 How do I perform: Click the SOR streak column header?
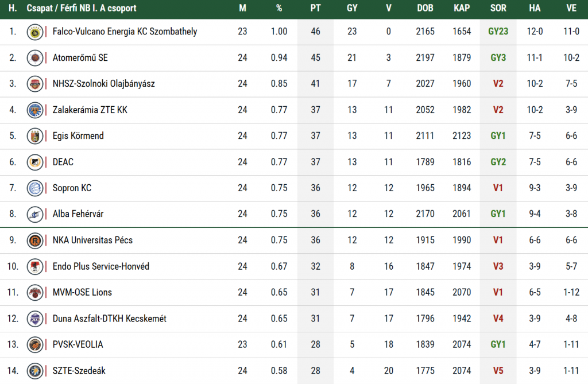point(498,9)
